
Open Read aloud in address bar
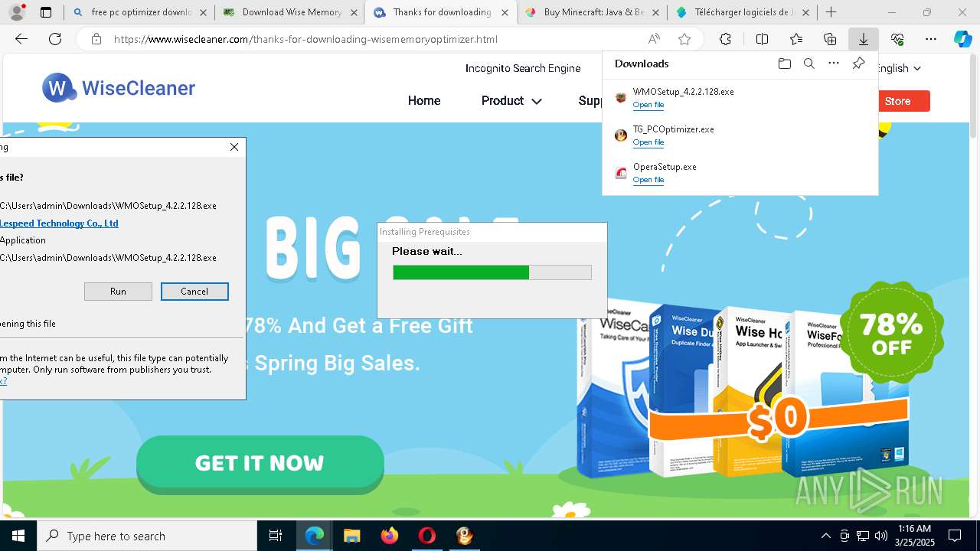[654, 39]
